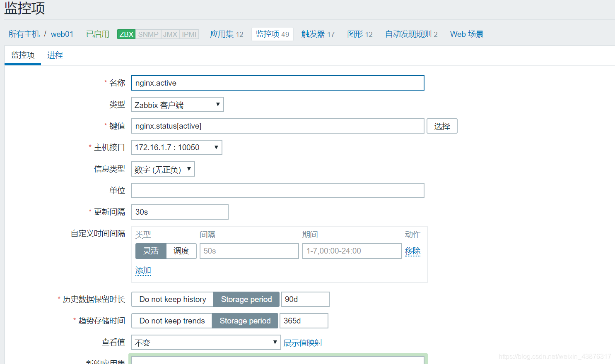Screen dimensions: 615x364
Task: Open the 图形 12 tab
Action: coord(360,34)
